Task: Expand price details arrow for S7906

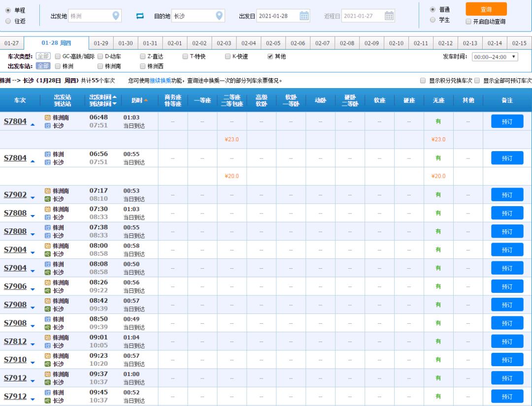Action: point(33,289)
